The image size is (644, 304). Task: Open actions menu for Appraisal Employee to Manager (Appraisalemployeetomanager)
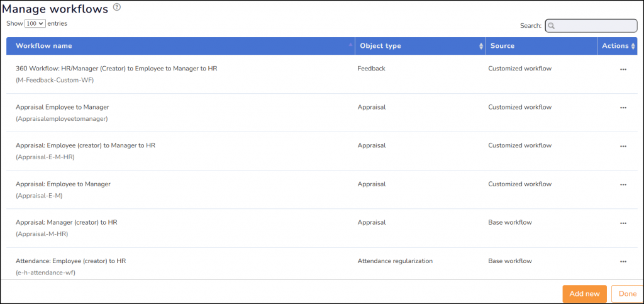623,108
